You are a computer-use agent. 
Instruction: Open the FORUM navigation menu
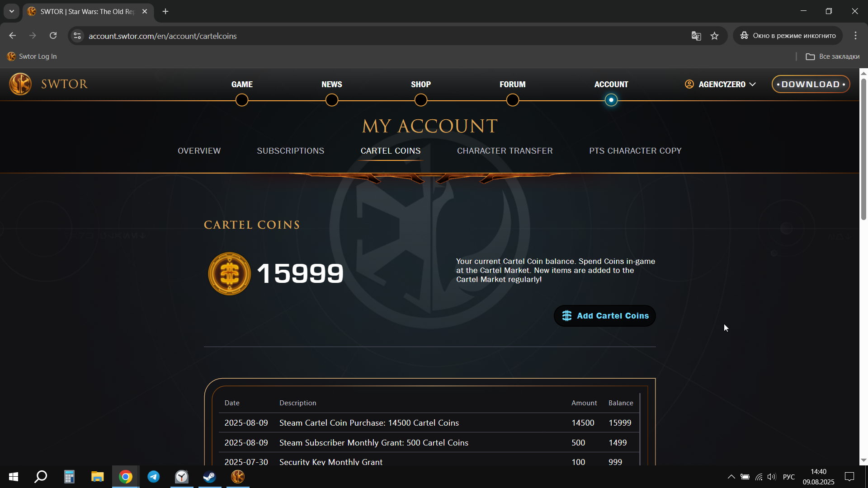click(x=512, y=84)
